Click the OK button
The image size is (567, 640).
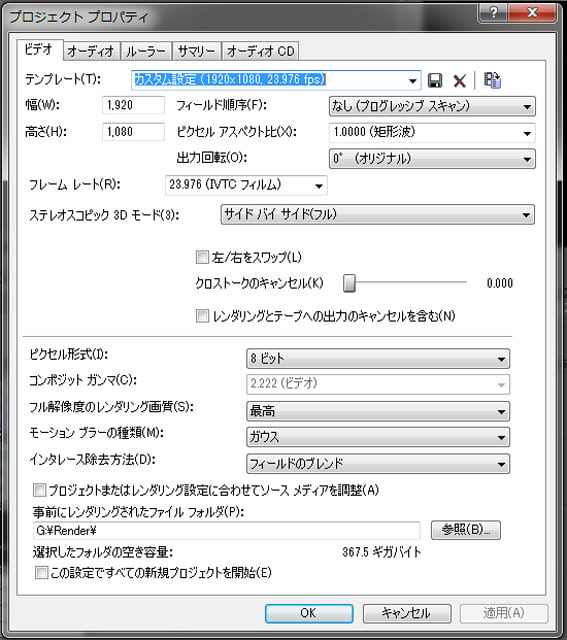(309, 613)
